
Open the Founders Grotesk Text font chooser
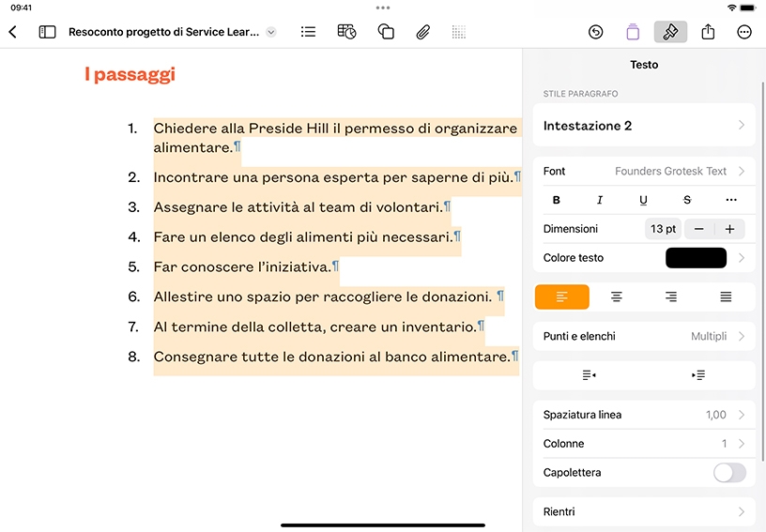pos(644,172)
